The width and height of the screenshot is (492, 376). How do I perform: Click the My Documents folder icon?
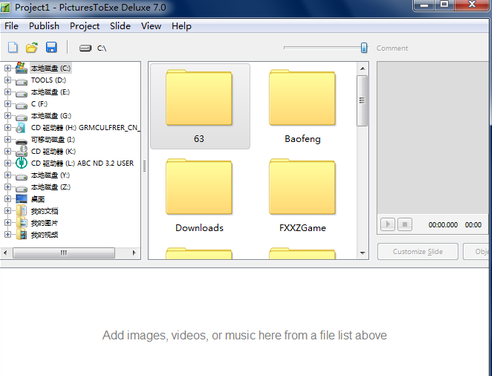[21, 211]
